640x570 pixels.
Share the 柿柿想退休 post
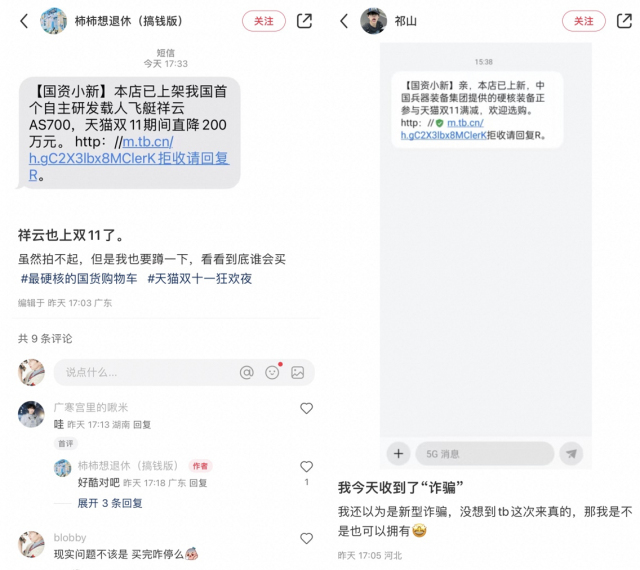pyautogui.click(x=304, y=21)
